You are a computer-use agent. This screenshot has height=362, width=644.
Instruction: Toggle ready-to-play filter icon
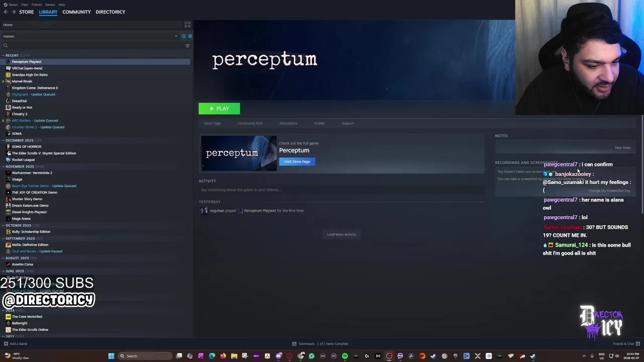click(x=190, y=36)
